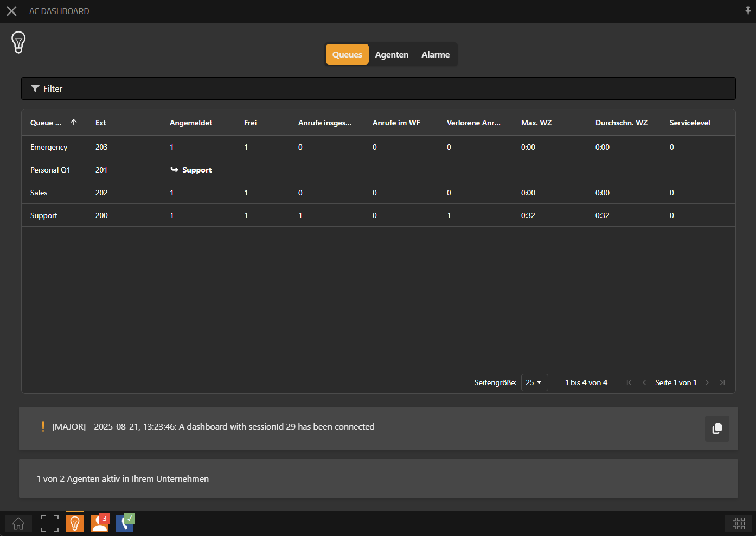The height and width of the screenshot is (536, 756).
Task: Select the Queues tab
Action: click(x=347, y=55)
